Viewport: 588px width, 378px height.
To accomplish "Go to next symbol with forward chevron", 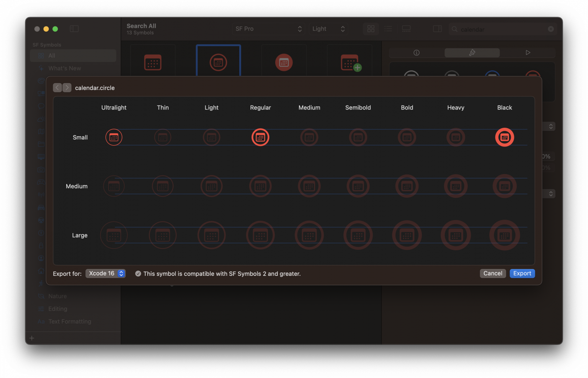I will point(67,88).
